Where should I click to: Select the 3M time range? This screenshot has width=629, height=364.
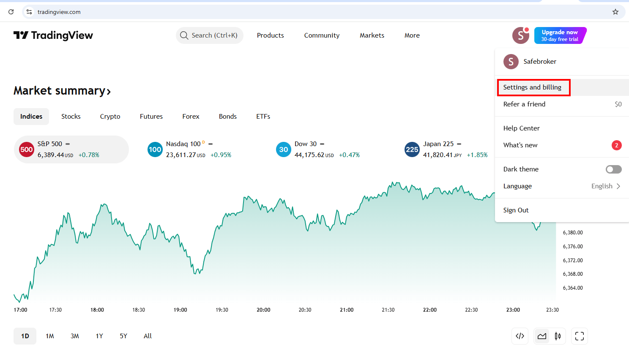[x=75, y=336]
